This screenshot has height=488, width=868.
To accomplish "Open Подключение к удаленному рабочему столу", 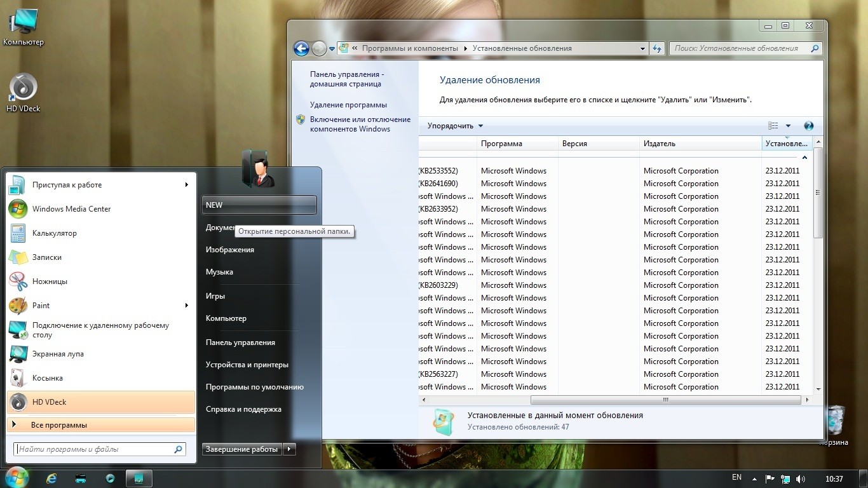I will point(100,330).
